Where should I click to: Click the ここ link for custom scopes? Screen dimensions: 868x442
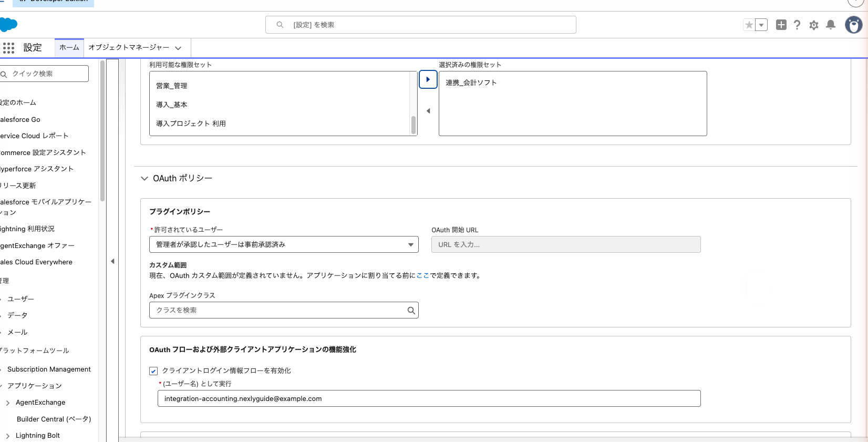pyautogui.click(x=423, y=275)
